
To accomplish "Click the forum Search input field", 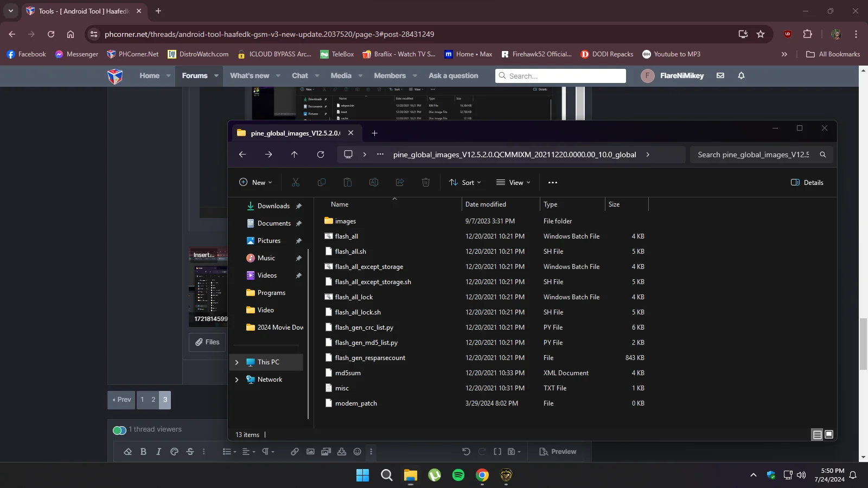I will [x=560, y=76].
